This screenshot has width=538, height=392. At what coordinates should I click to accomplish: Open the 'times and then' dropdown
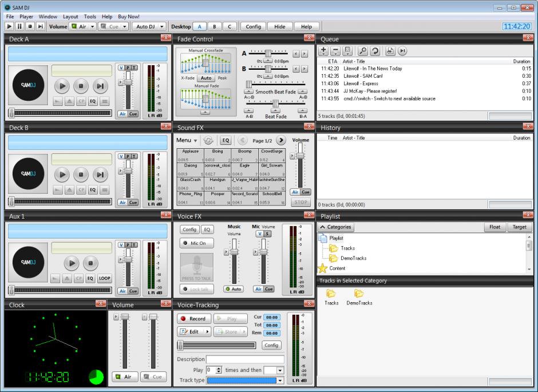point(280,370)
